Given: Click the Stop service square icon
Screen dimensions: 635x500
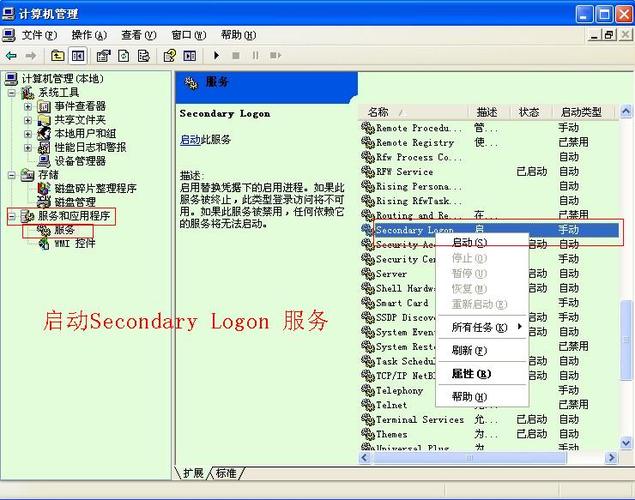Looking at the screenshot, I should point(236,55).
